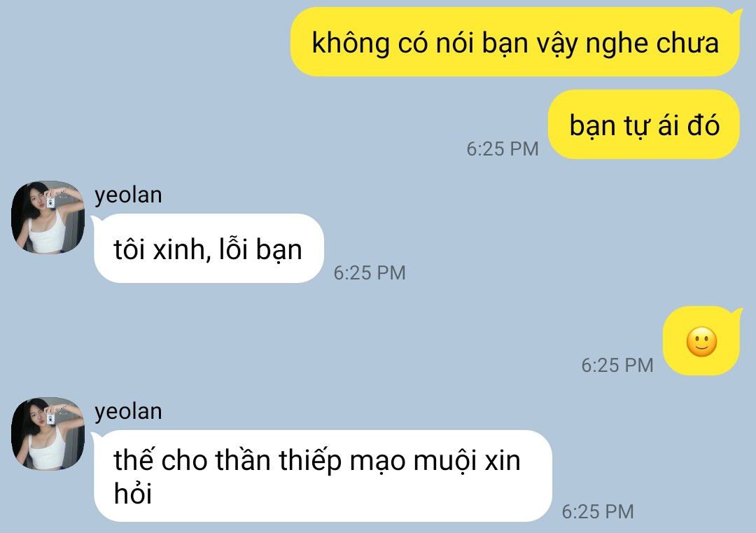756x533 pixels.
Task: Tap the 6:25 PM timestamp after 'xin hỏi' message
Action: 598,512
